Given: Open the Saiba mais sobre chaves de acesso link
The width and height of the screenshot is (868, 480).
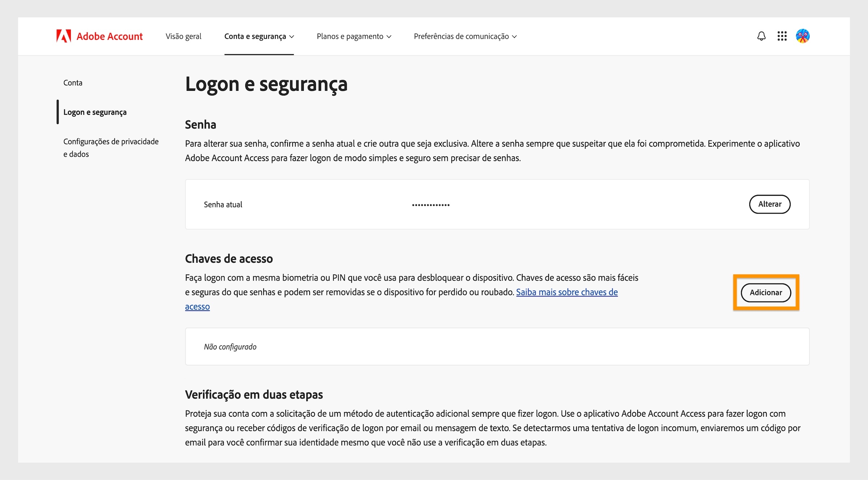Looking at the screenshot, I should pos(567,292).
